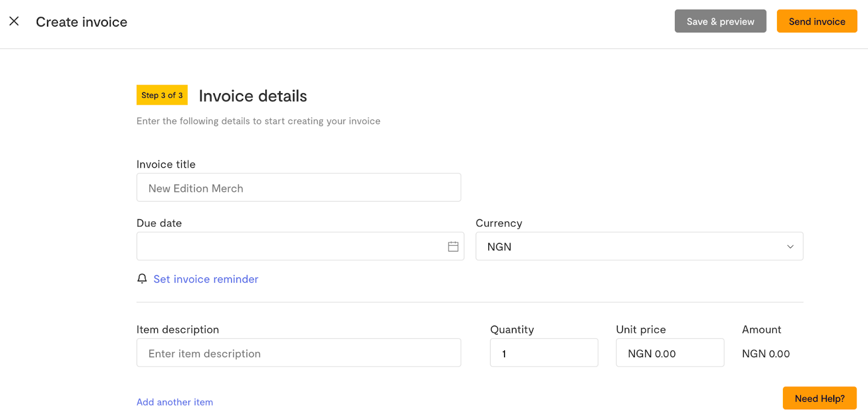Click the Currency dropdown chevron arrow
Viewport: 868px width, 418px height.
click(790, 246)
